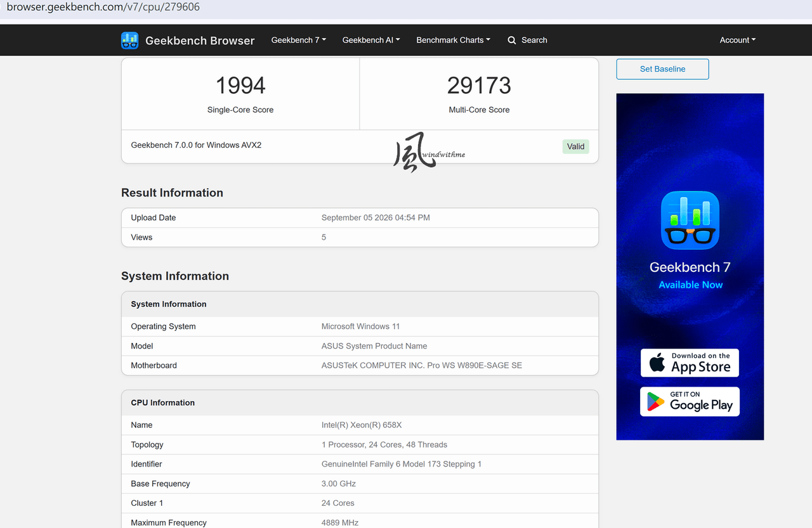Click the browser address bar URL
The height and width of the screenshot is (528, 812).
(103, 7)
